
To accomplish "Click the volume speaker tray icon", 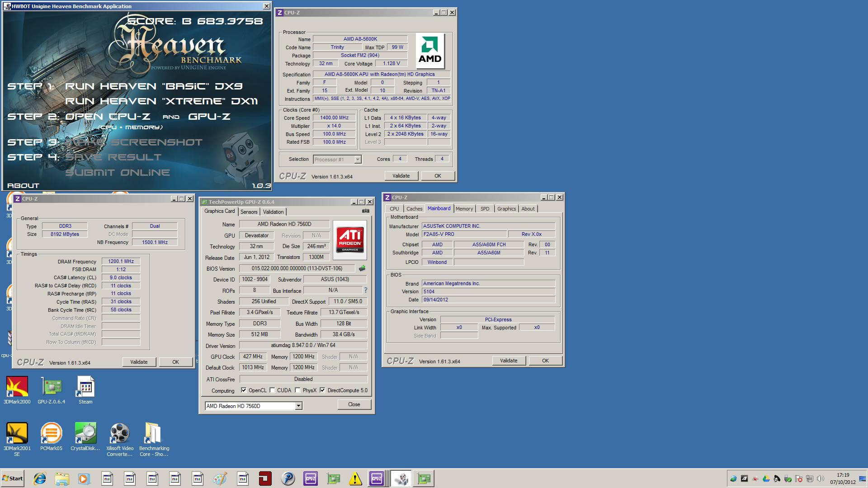I will (821, 479).
